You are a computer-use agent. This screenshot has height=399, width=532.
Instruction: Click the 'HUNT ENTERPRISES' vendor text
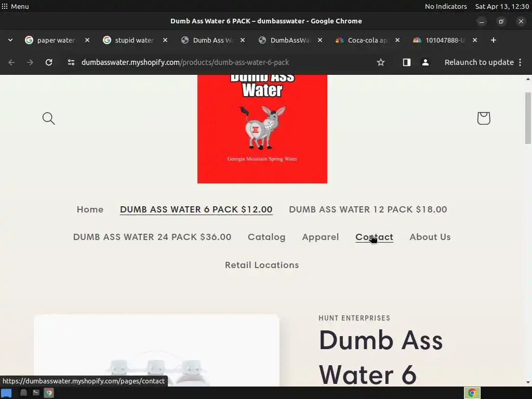(354, 318)
